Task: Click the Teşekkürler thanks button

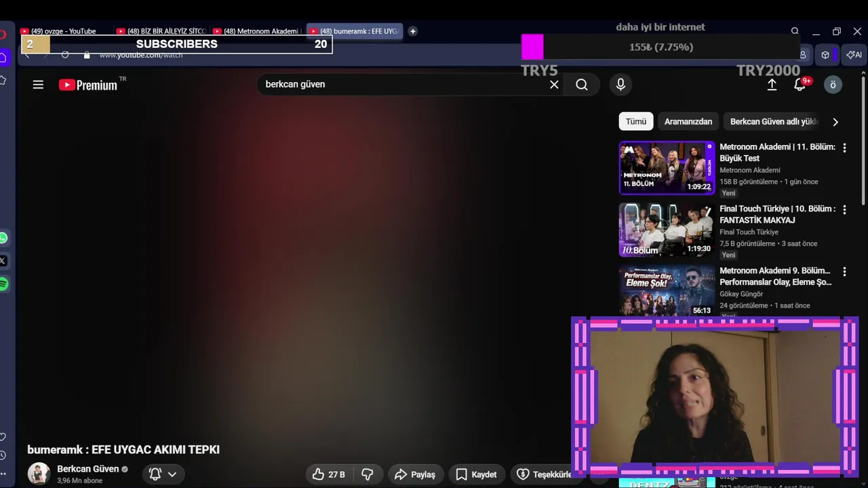Action: 543,474
